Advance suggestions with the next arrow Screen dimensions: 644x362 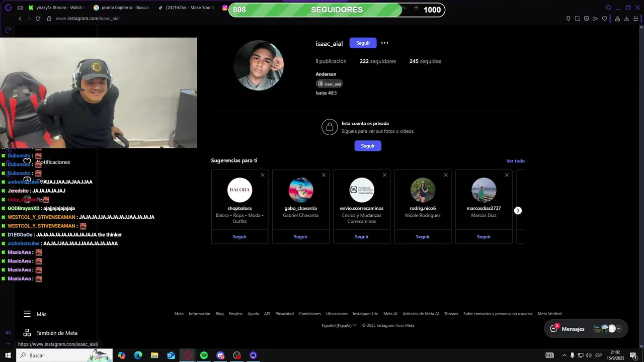(518, 211)
